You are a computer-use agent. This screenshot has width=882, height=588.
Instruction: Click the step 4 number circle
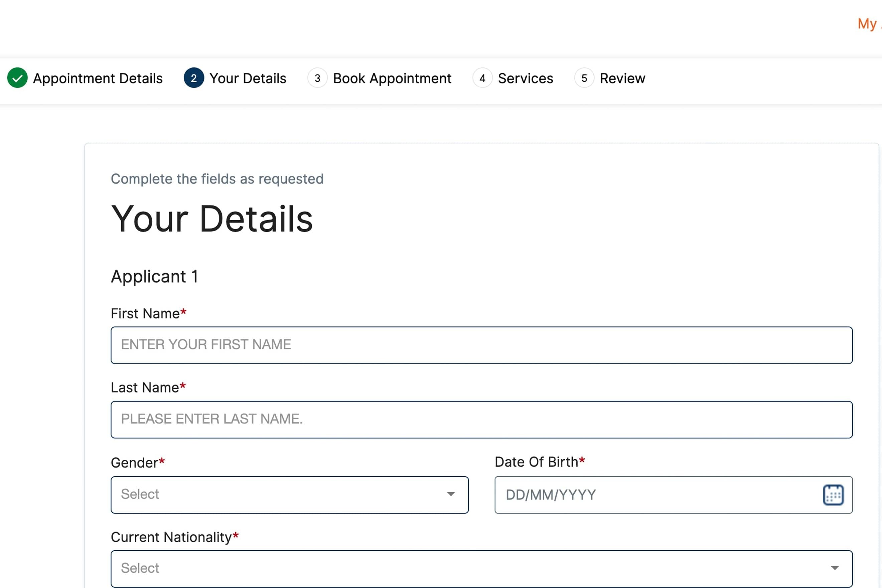pyautogui.click(x=482, y=78)
